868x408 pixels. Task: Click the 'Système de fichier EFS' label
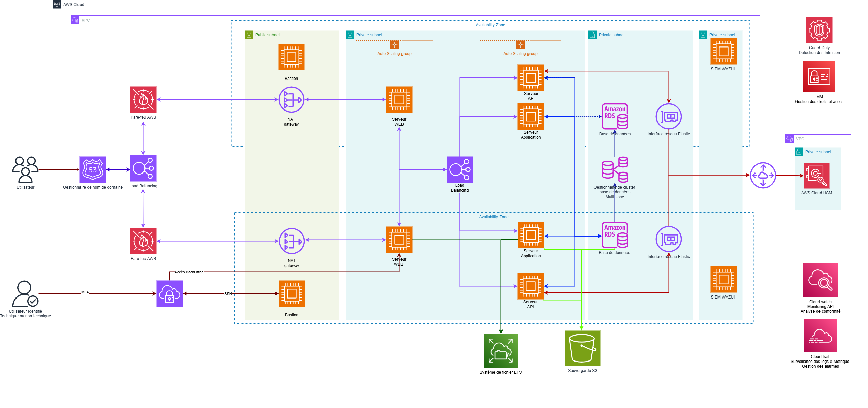(501, 372)
